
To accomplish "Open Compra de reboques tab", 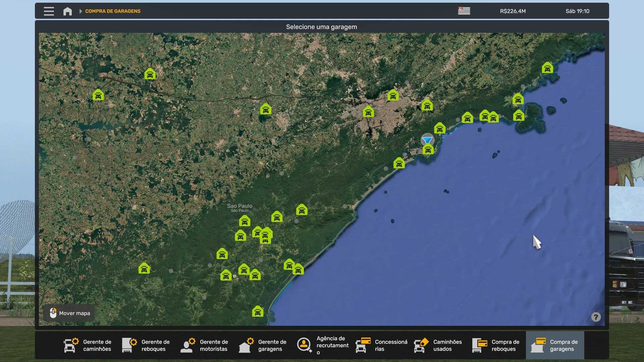I will [497, 345].
